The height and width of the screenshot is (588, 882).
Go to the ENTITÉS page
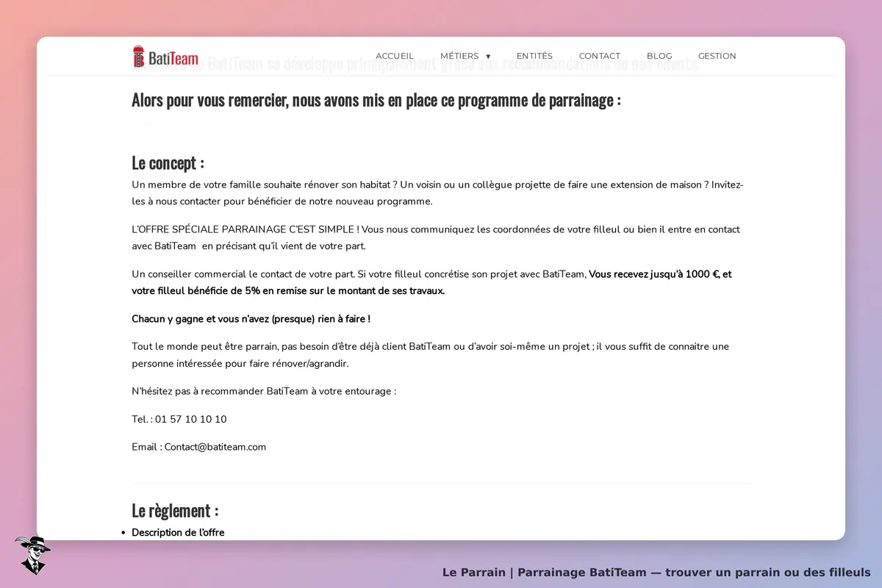point(534,56)
